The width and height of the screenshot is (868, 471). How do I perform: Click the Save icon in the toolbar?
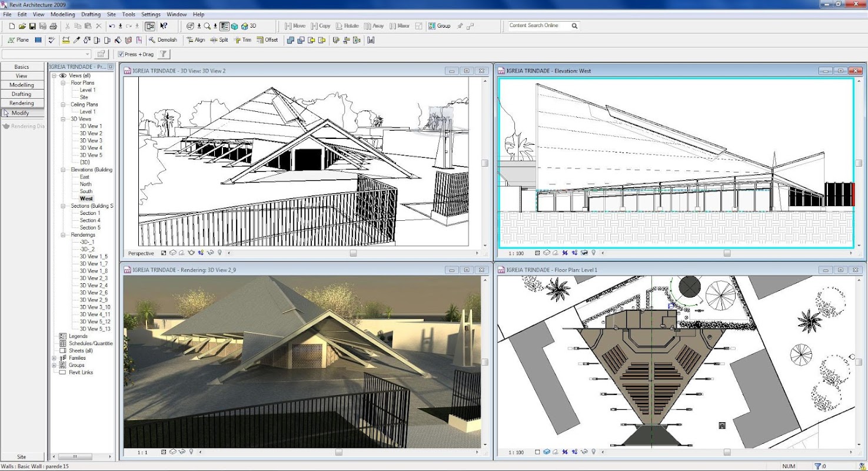click(x=32, y=26)
